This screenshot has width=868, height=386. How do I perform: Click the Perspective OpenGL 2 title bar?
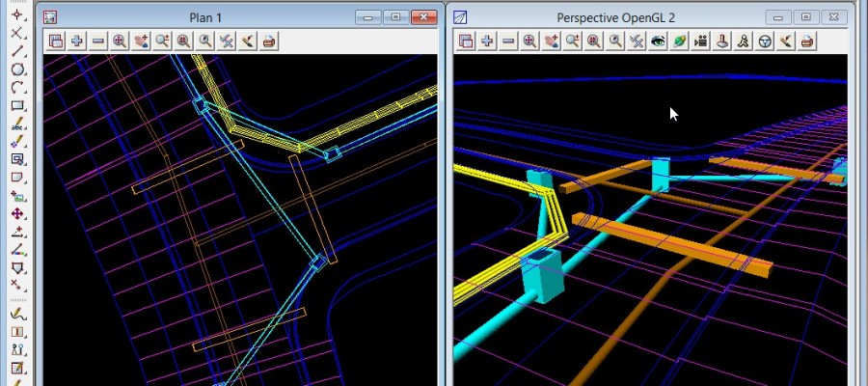coord(617,17)
